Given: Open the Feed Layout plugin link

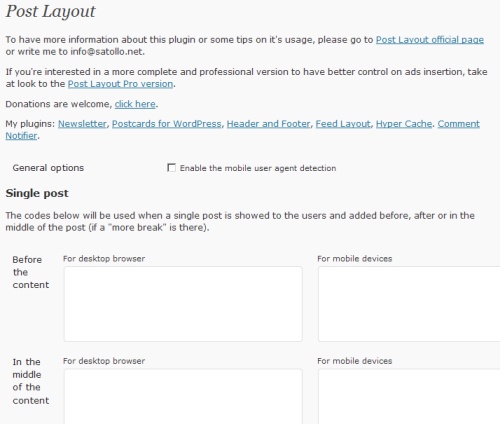Looking at the screenshot, I should tap(343, 124).
